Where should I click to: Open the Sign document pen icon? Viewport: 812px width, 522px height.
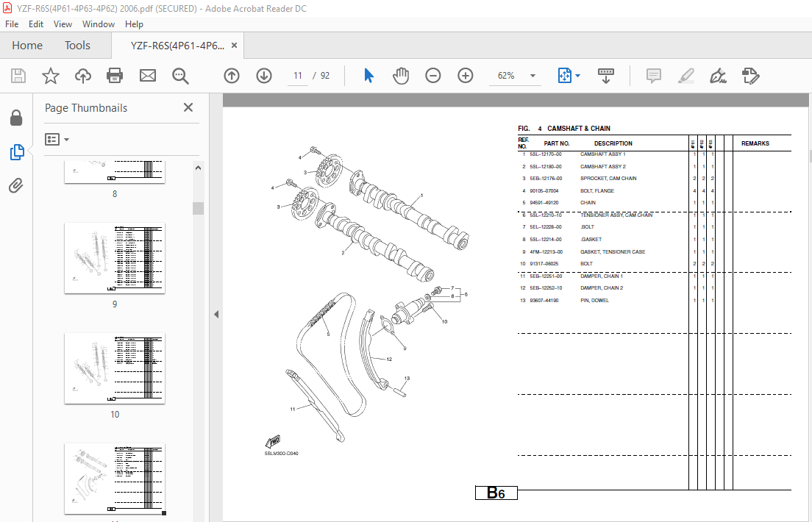(x=718, y=76)
